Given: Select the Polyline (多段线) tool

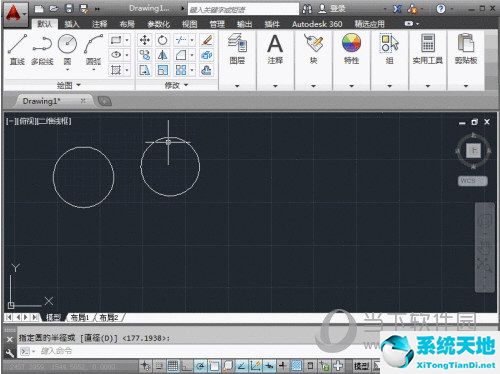Looking at the screenshot, I should pos(42,49).
